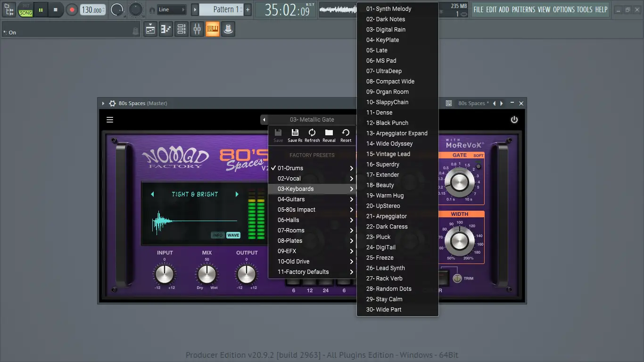Add a new pattern with the plus button
This screenshot has width=644, height=362.
248,9
